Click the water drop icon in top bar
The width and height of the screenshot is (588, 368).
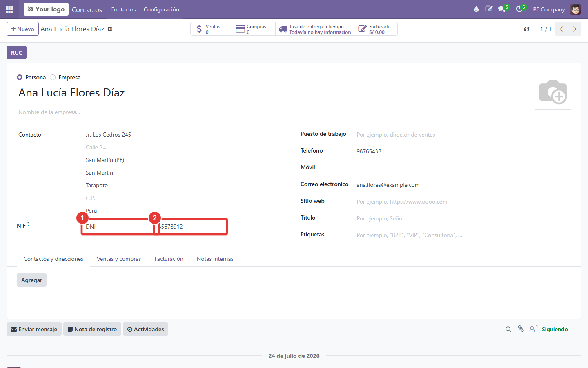point(476,9)
